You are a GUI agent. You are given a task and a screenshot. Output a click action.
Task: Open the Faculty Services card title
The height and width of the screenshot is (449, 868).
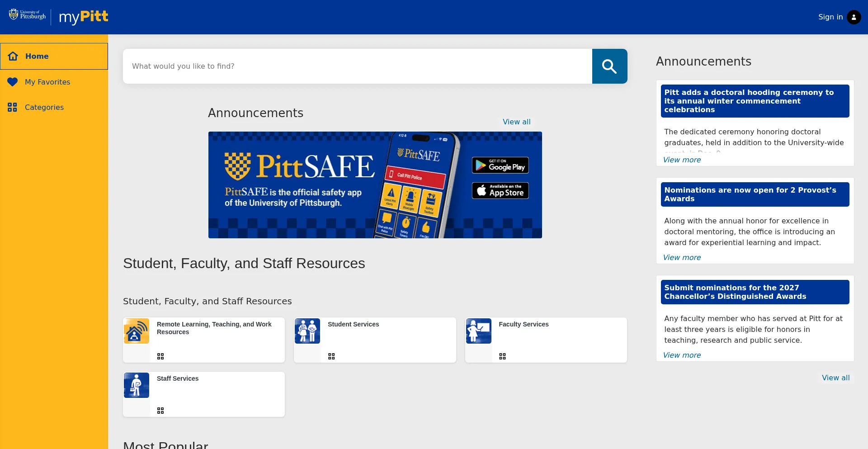(x=524, y=324)
